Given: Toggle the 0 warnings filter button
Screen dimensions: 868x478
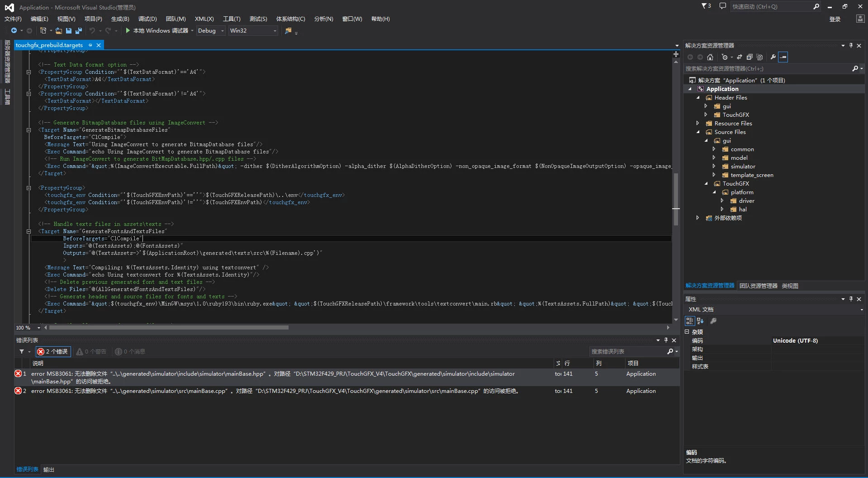Looking at the screenshot, I should pos(91,352).
